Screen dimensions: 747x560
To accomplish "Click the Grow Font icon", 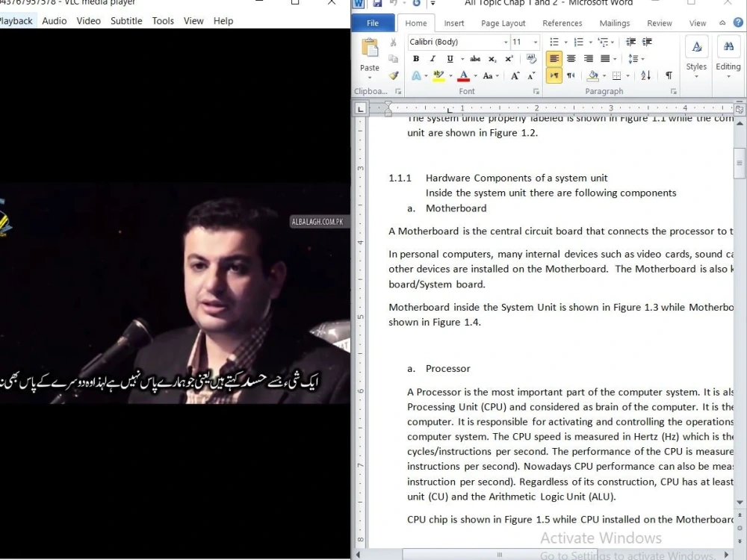I will click(x=515, y=75).
